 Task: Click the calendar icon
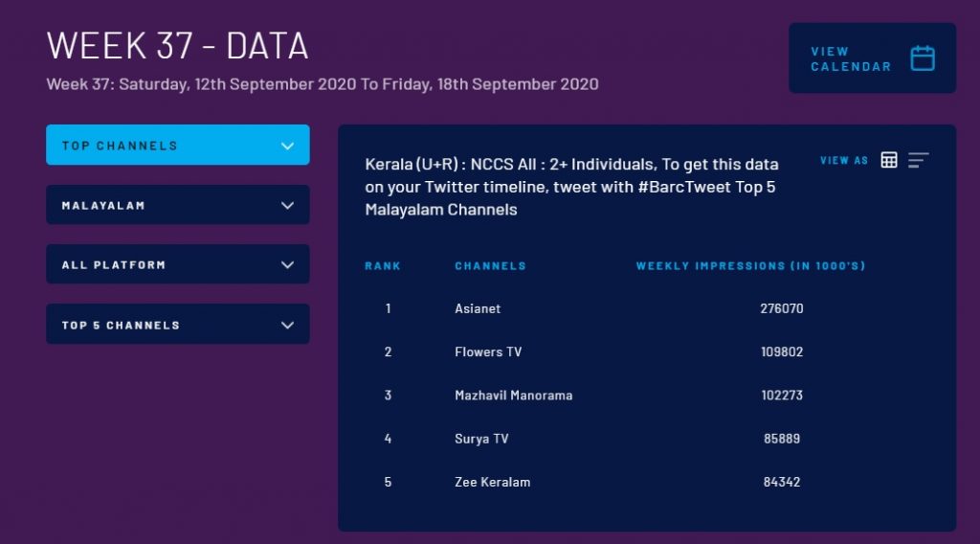point(922,58)
